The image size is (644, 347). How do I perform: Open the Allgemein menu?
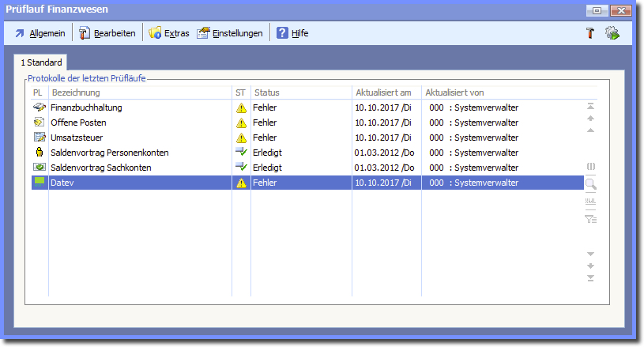point(40,33)
